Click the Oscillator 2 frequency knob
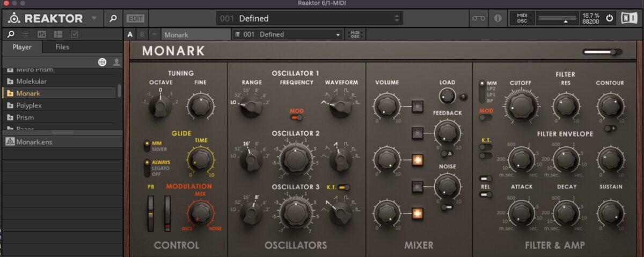Screen dimensions: 644x257 (x=296, y=159)
